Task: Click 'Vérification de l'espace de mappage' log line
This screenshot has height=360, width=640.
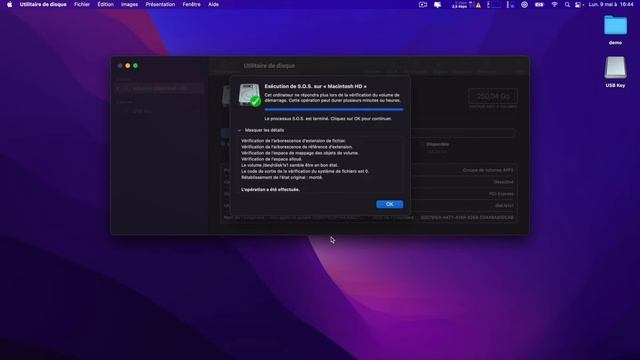Action: [x=300, y=153]
